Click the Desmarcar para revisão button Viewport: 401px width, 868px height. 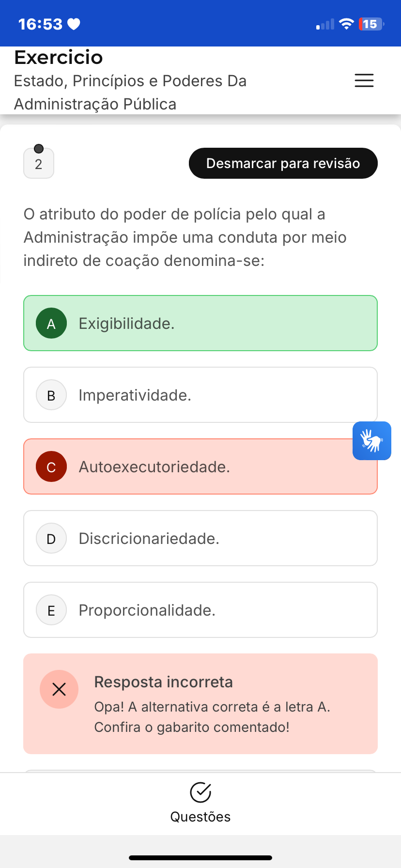pyautogui.click(x=283, y=163)
